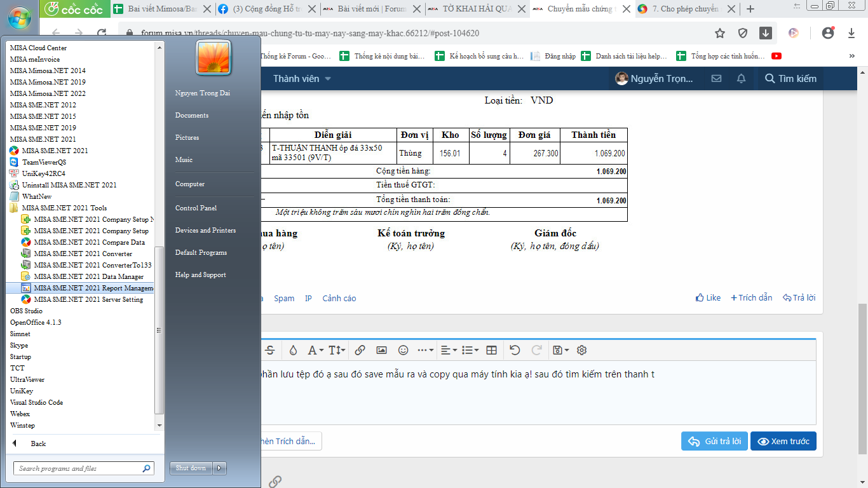Open Kế hoạch bổ sung câu hỏi bookmark
This screenshot has height=488, width=868.
(479, 56)
